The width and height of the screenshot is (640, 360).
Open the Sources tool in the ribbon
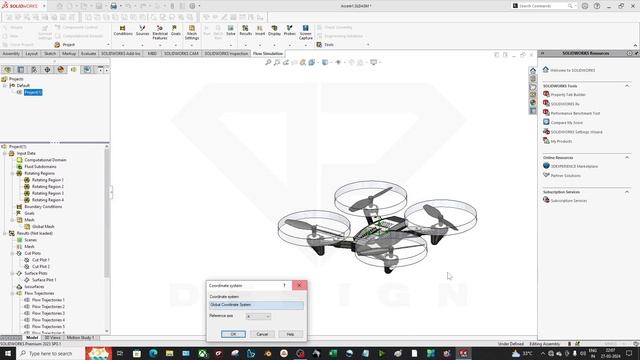[x=142, y=31]
